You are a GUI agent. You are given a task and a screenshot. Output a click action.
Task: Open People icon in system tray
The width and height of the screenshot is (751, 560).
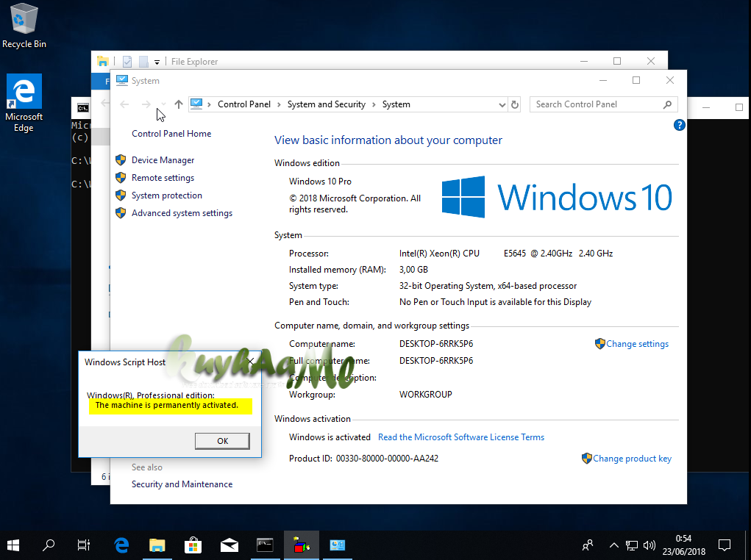(x=588, y=545)
